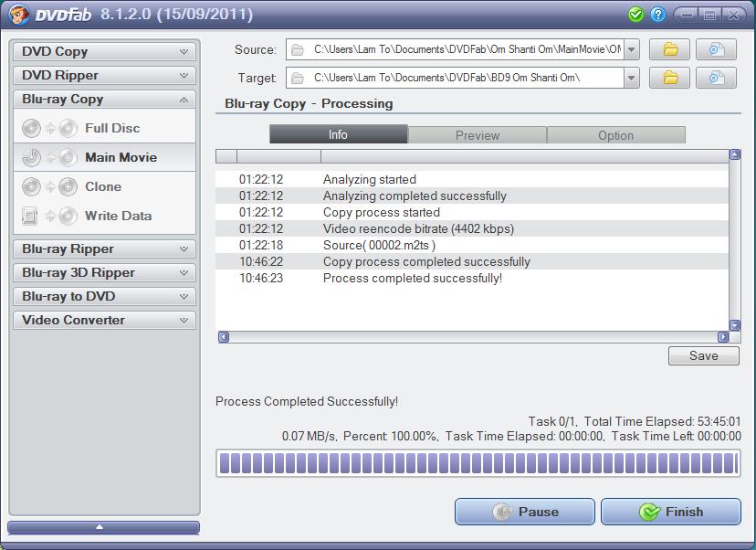Switch to the Preview tab
This screenshot has width=756, height=550.
pyautogui.click(x=478, y=135)
